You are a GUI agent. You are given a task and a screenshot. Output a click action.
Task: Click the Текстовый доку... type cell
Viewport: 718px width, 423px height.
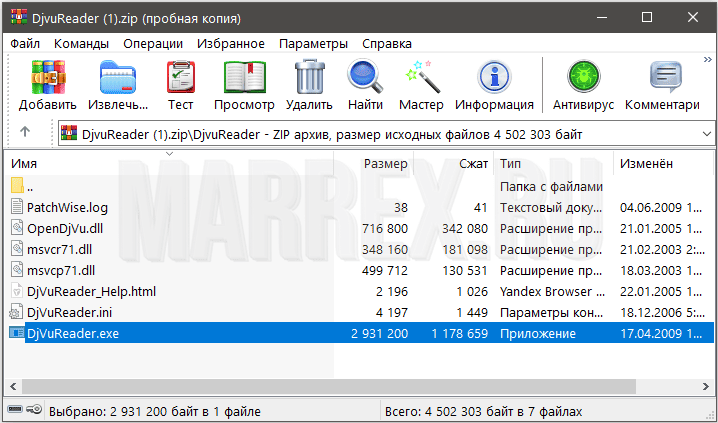[551, 207]
